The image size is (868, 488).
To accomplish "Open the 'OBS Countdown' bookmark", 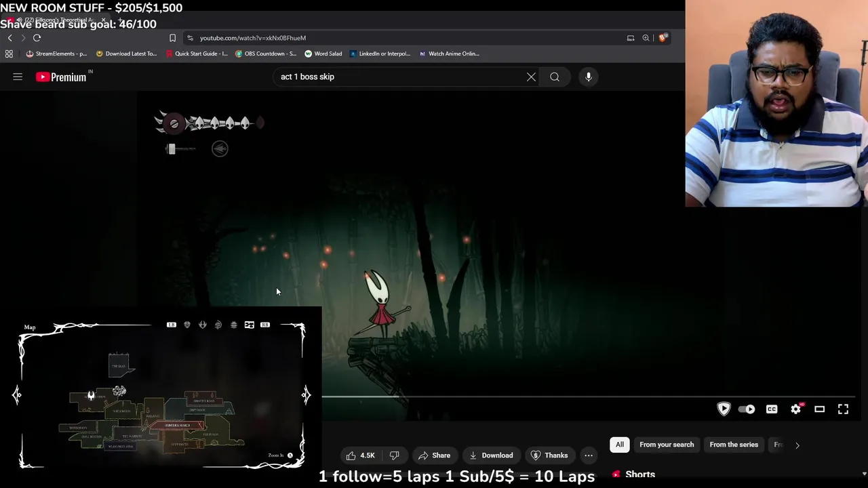I will click(x=266, y=54).
